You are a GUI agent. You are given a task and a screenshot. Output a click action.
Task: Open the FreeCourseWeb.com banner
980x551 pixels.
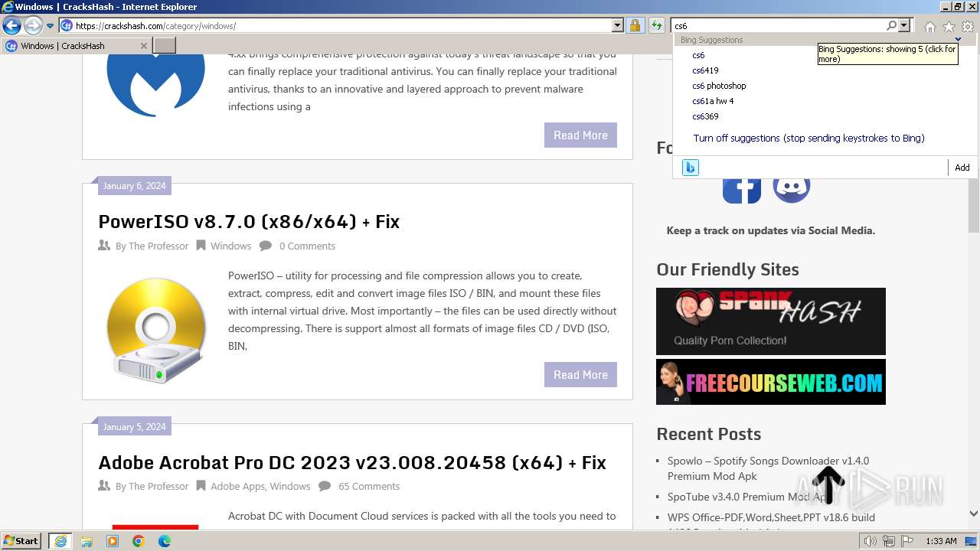coord(771,382)
